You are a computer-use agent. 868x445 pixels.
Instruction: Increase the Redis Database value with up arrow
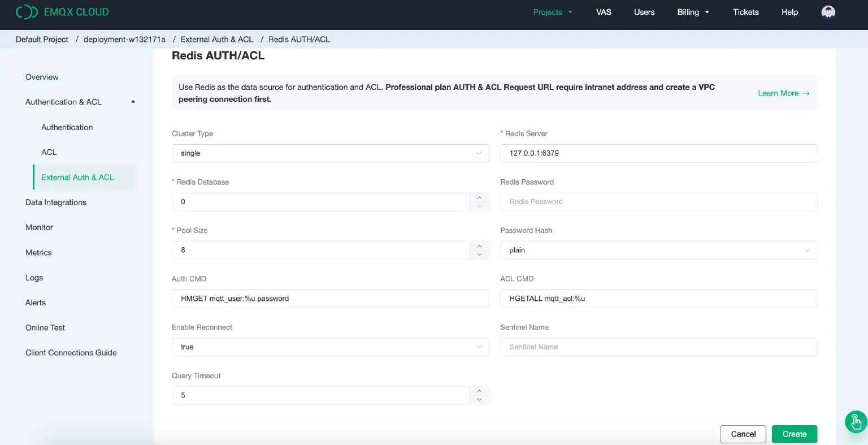coord(479,197)
